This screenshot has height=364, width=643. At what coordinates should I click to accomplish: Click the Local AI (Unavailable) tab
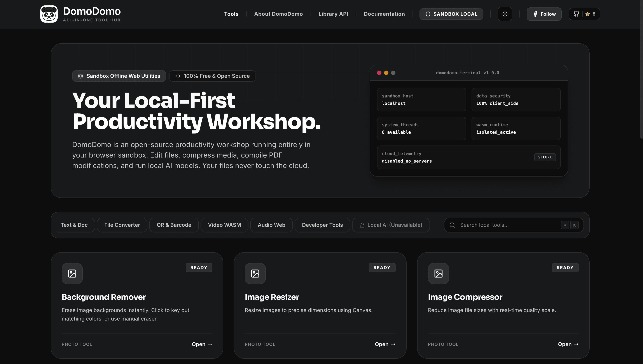tap(391, 225)
